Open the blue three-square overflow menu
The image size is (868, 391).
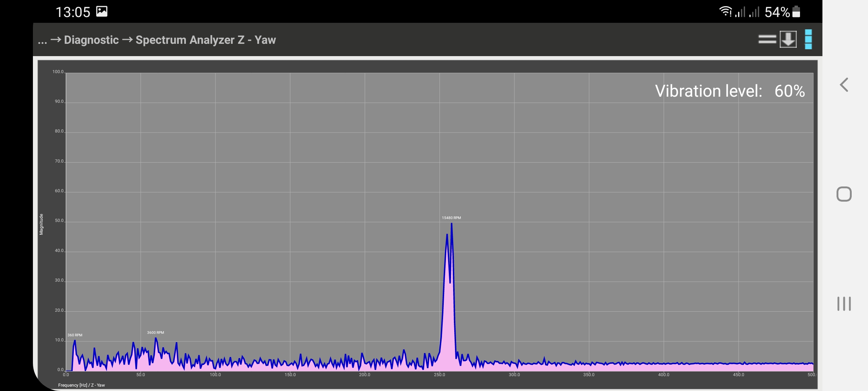(808, 39)
